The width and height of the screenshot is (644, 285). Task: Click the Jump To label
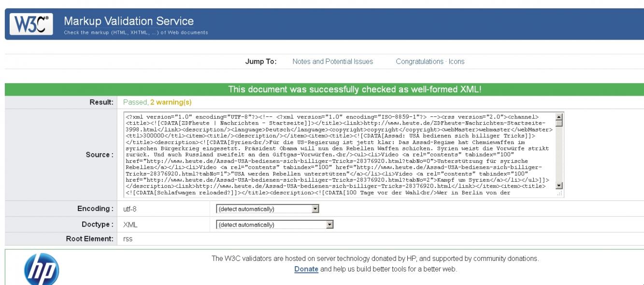click(261, 62)
